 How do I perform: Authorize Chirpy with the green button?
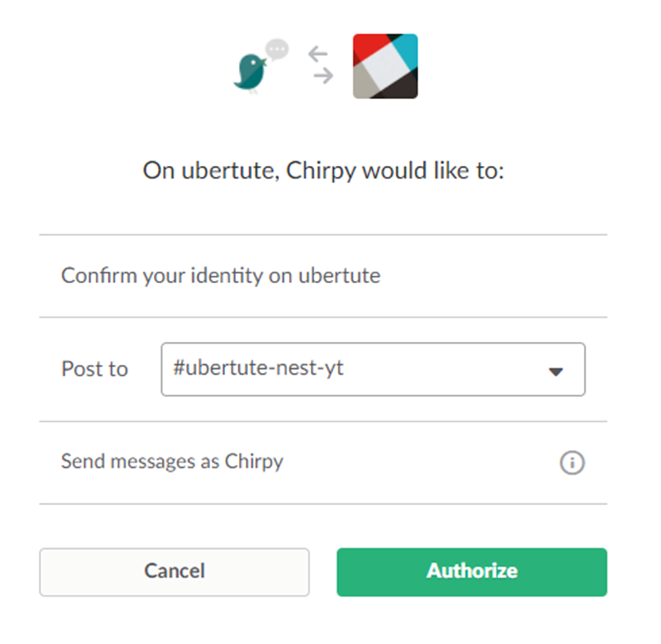[x=471, y=571]
